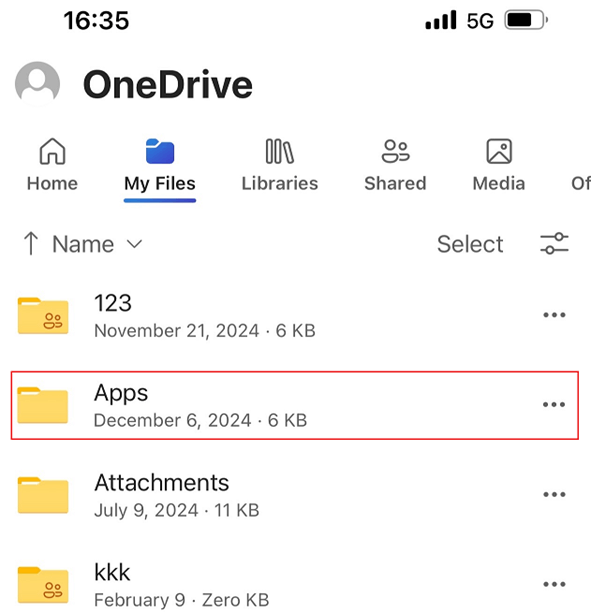
Task: Tap the Attachments folder icon
Action: point(43,495)
